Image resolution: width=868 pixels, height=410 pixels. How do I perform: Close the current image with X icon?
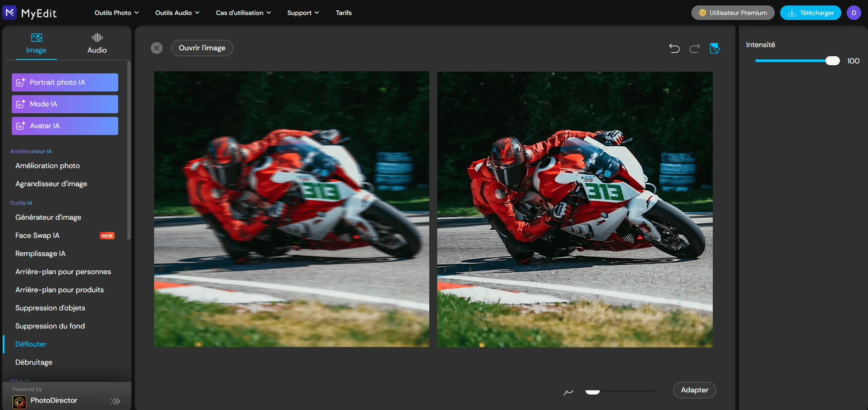pyautogui.click(x=157, y=48)
